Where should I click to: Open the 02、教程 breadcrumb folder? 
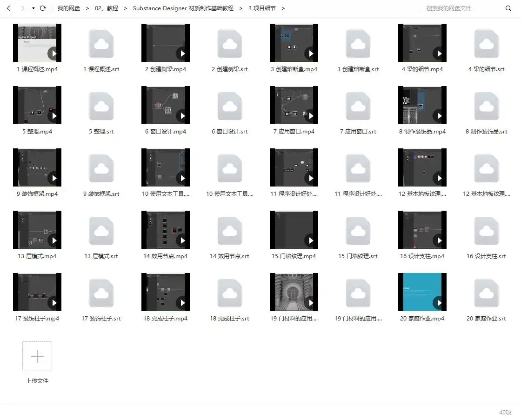click(107, 8)
